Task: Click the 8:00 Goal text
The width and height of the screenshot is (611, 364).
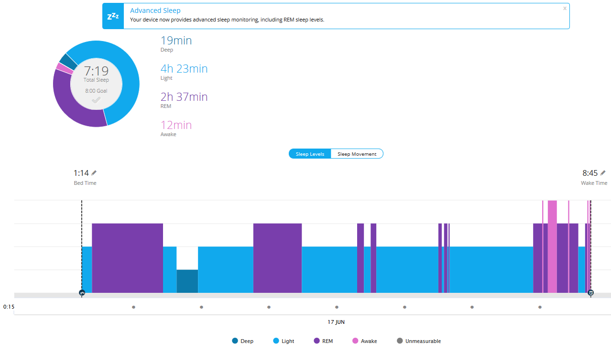Action: point(96,91)
